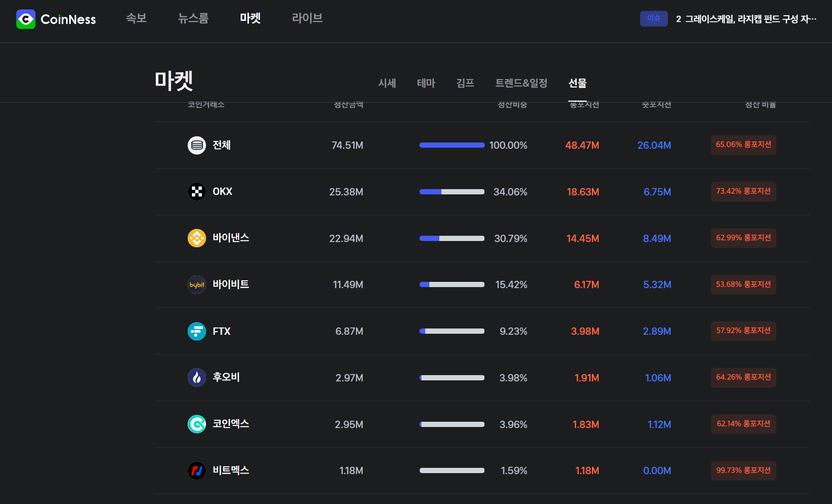Screen dimensions: 832x504
Task: Click the 바이비트 exchange name
Action: (231, 284)
